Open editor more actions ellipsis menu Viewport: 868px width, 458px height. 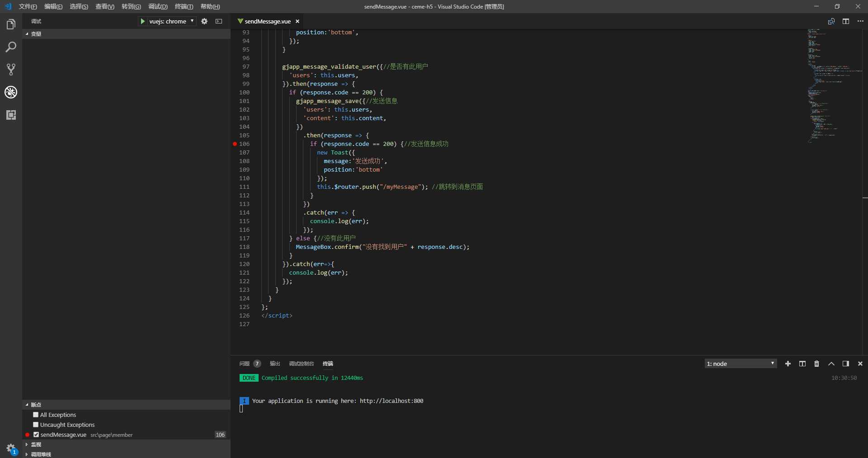860,21
